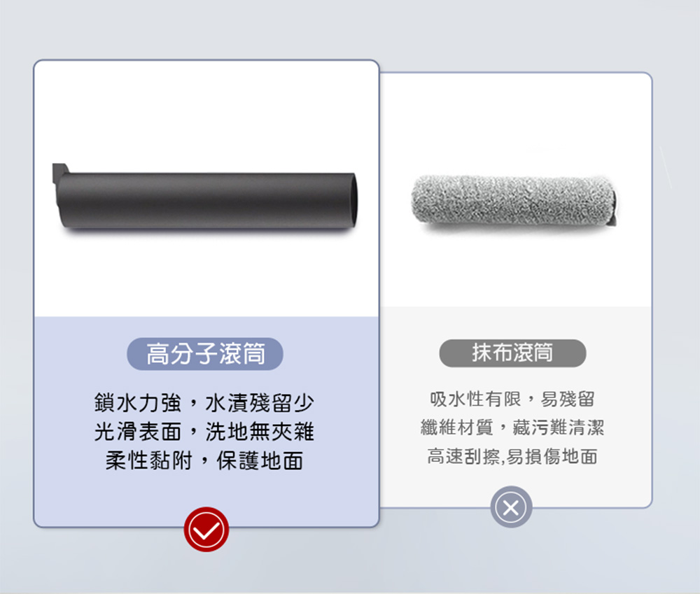
Task: Click the mounting bracket on dark roller's left end
Action: pyautogui.click(x=59, y=173)
